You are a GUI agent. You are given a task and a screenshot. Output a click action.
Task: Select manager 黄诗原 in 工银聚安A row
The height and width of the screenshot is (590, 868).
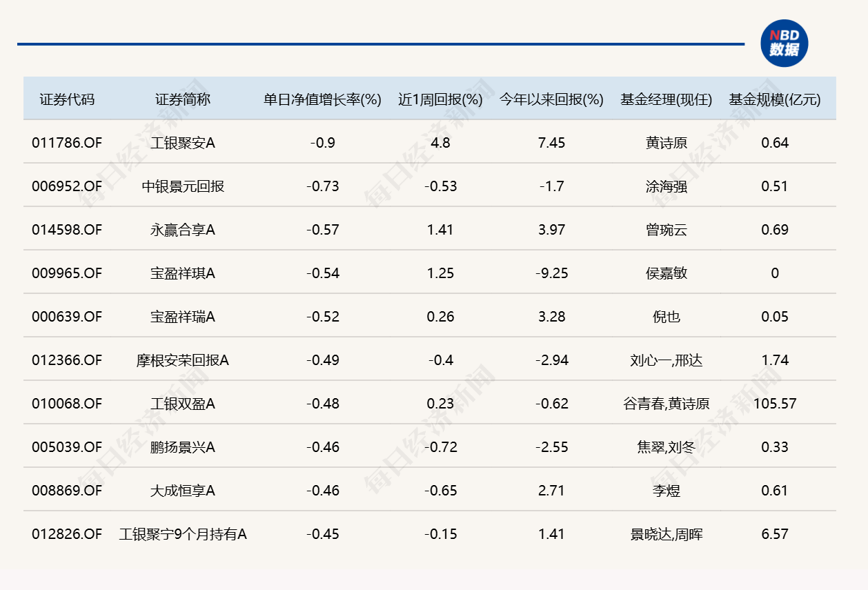coord(666,143)
